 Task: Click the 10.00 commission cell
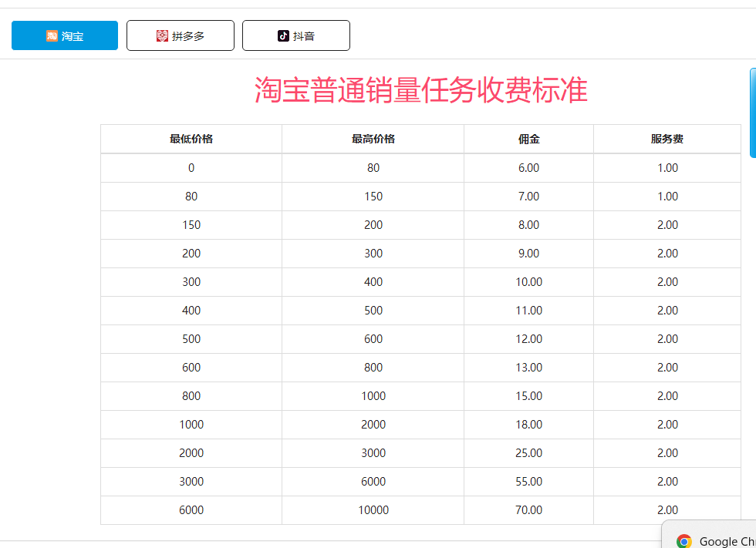click(529, 281)
